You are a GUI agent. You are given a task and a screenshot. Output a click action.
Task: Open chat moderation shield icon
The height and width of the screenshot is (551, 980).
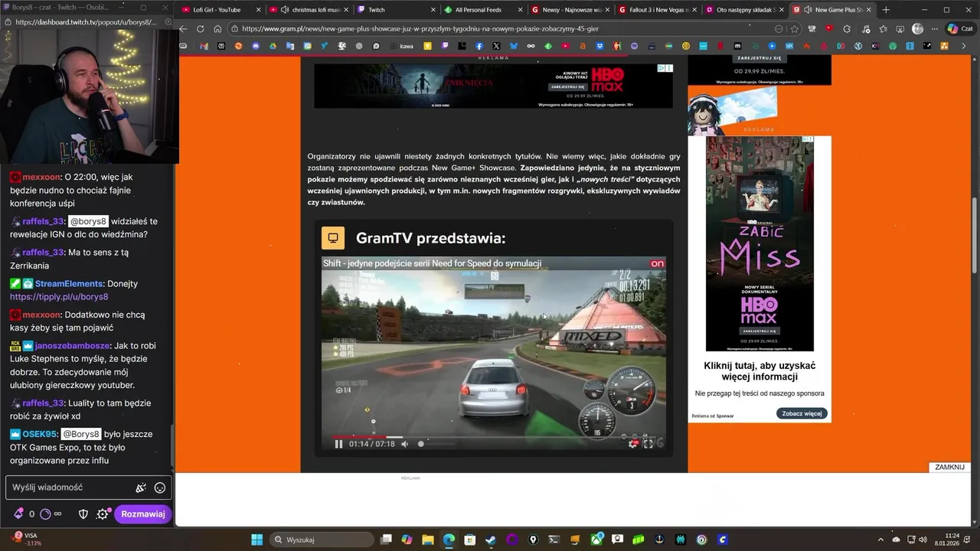[x=84, y=514]
